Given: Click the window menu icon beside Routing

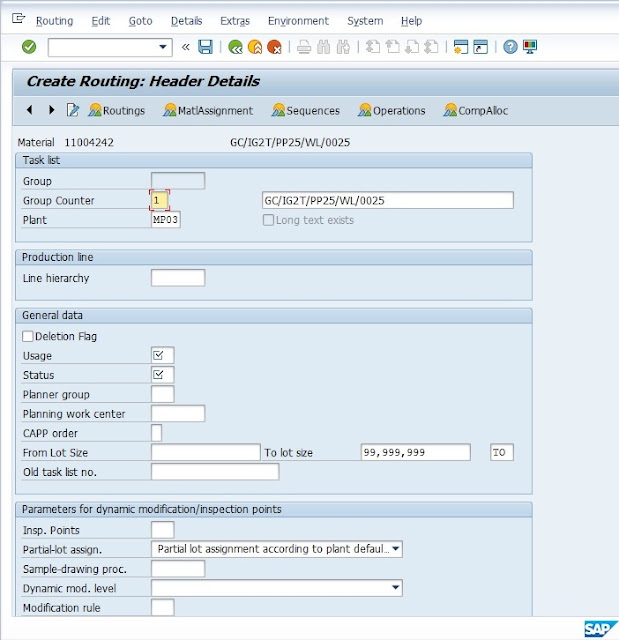Looking at the screenshot, I should pyautogui.click(x=18, y=19).
